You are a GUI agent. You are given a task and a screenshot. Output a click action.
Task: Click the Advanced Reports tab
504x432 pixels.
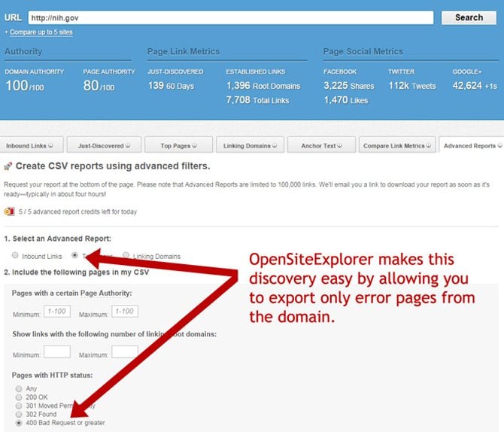coord(471,145)
